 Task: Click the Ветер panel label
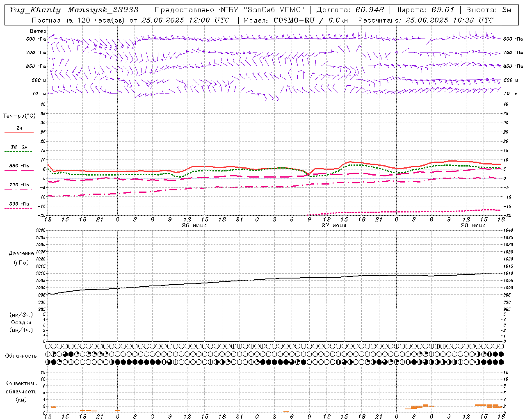pyautogui.click(x=38, y=31)
